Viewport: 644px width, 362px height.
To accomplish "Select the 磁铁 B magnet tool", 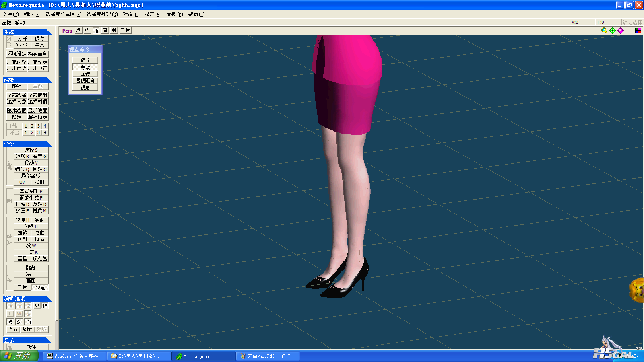I will click(x=31, y=226).
